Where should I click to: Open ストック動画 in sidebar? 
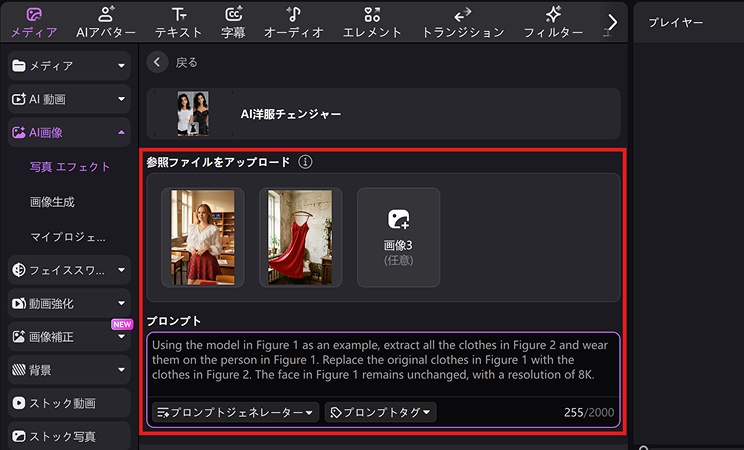[x=69, y=403]
